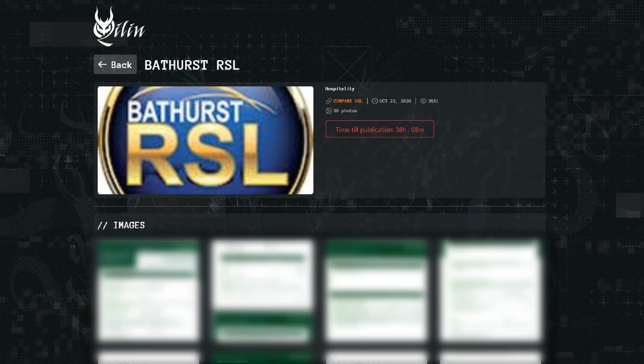Image resolution: width=644 pixels, height=364 pixels.
Task: Click the 3581 view count
Action: pyautogui.click(x=433, y=101)
